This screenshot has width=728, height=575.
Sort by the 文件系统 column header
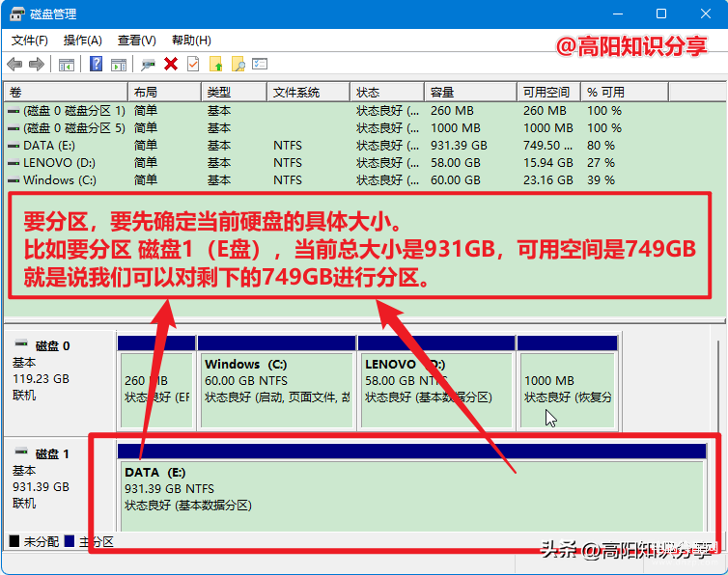click(309, 92)
